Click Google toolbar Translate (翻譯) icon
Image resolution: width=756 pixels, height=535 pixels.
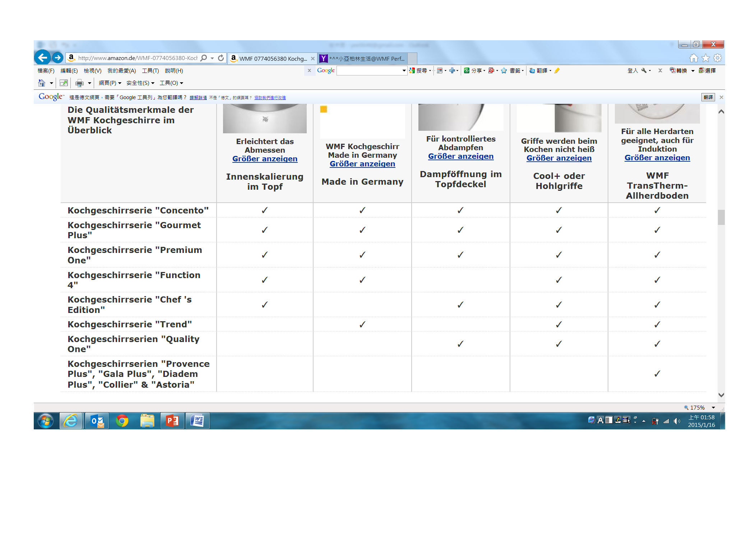pyautogui.click(x=532, y=70)
